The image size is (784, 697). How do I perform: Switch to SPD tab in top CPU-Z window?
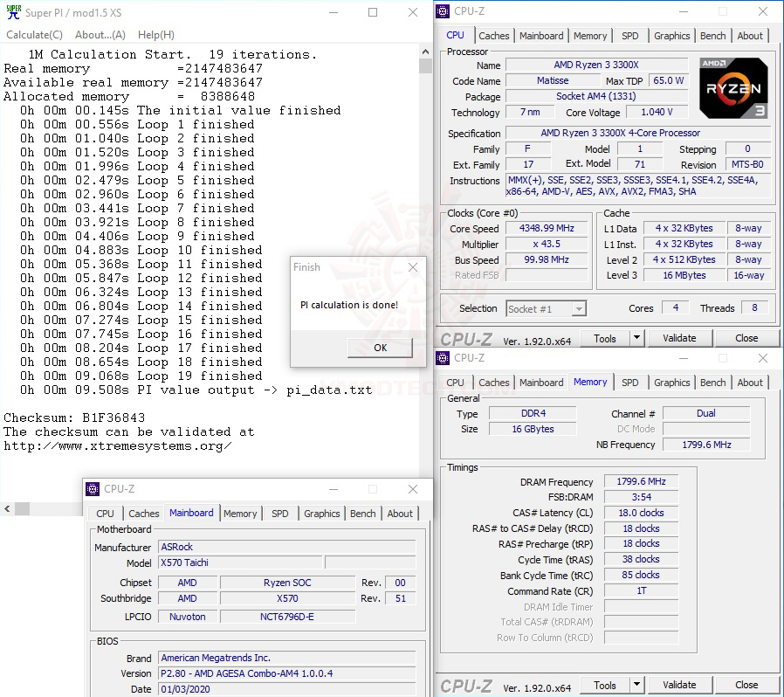pos(630,36)
